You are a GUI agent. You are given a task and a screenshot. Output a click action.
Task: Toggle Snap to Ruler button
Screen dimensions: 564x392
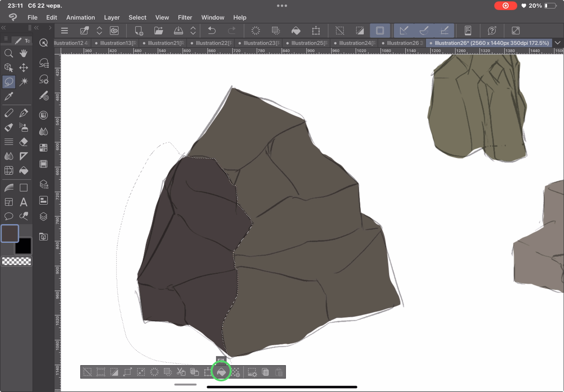[x=404, y=31]
